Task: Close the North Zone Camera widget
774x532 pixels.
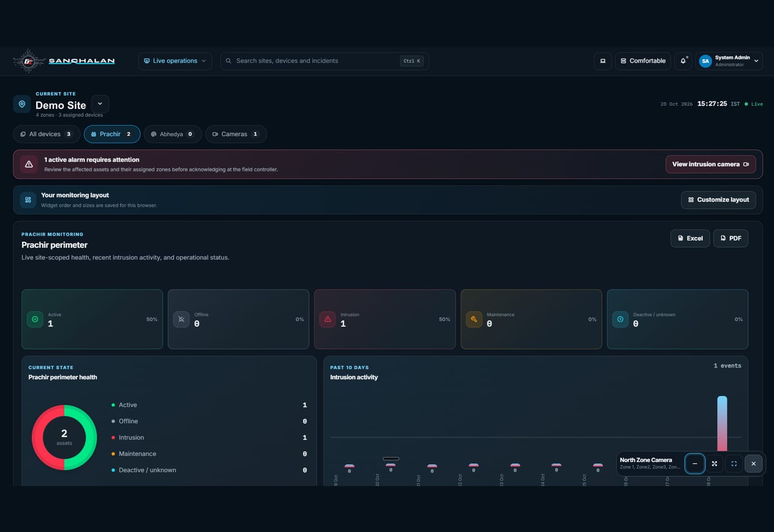Action: coord(753,464)
